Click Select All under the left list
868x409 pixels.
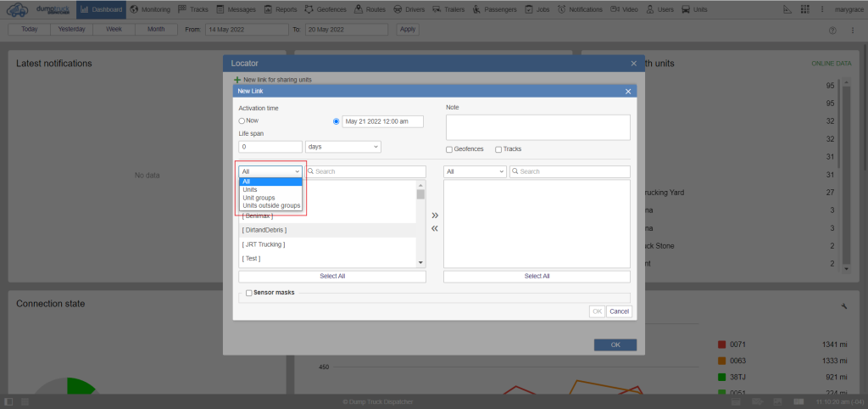tap(331, 276)
